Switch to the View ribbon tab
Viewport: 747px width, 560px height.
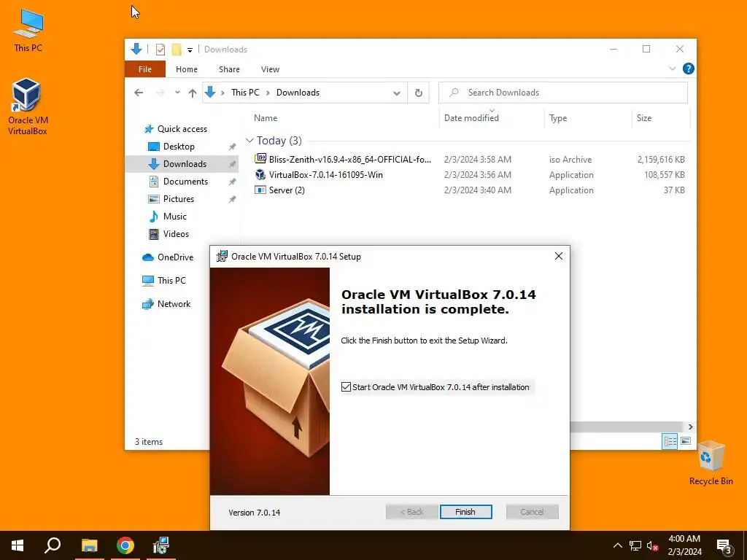(x=270, y=69)
